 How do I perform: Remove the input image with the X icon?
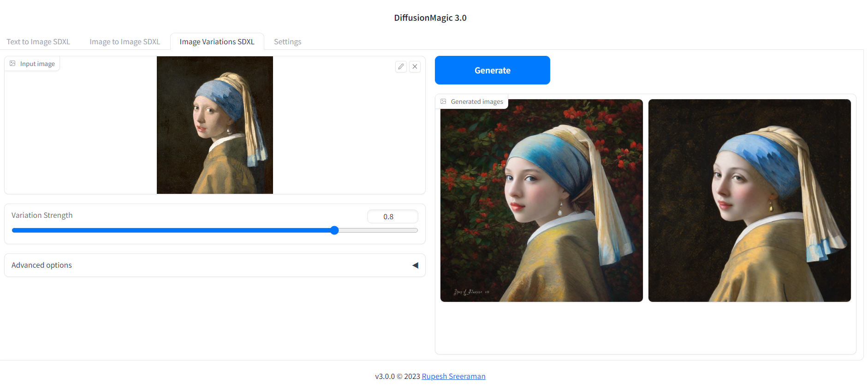click(x=415, y=66)
